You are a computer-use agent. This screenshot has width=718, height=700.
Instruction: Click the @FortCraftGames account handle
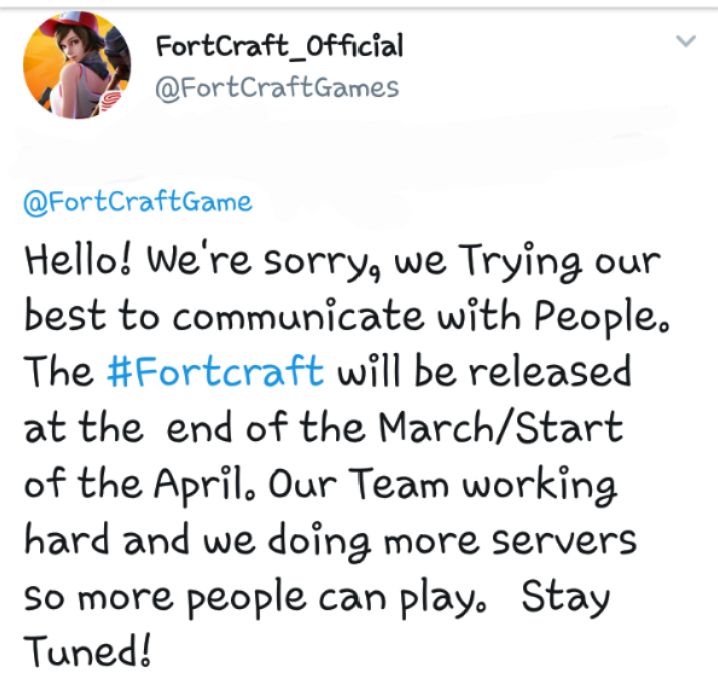(x=277, y=88)
